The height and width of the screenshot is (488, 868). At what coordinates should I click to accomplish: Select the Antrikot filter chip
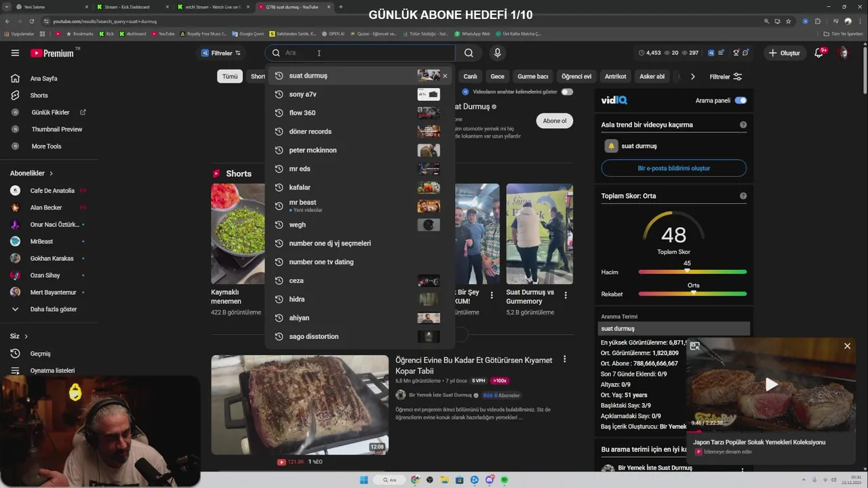pos(616,77)
